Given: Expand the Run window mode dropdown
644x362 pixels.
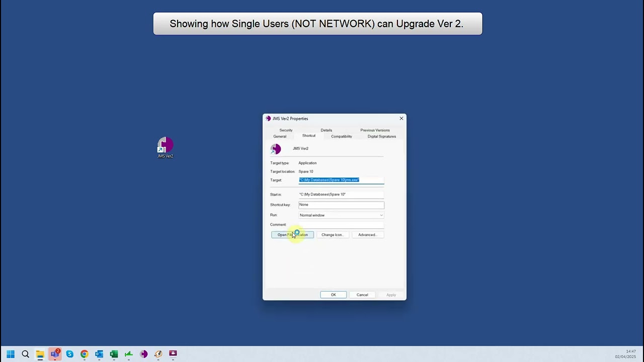Looking at the screenshot, I should coord(341,215).
